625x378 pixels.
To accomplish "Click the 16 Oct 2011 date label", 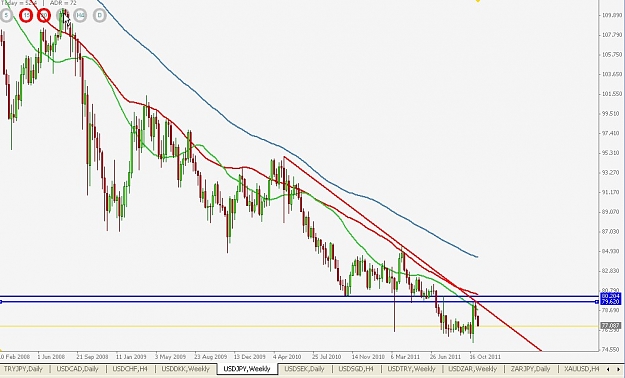I will (x=485, y=356).
